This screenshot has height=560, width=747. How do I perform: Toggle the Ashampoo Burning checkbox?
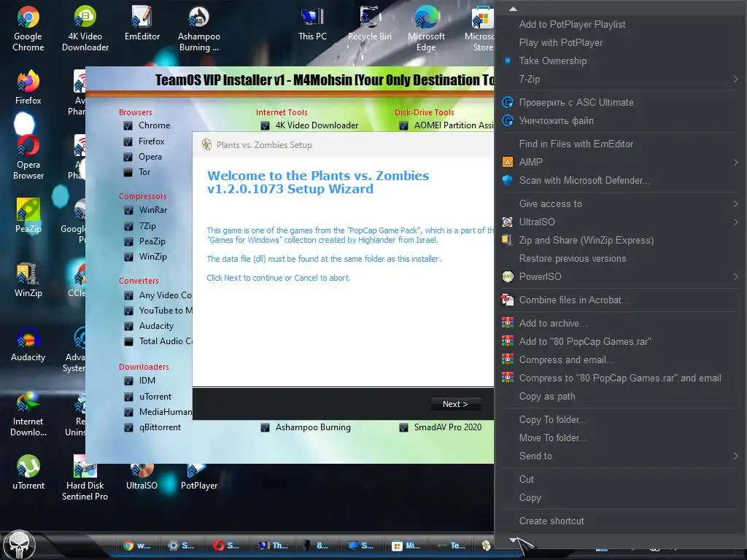point(265,427)
